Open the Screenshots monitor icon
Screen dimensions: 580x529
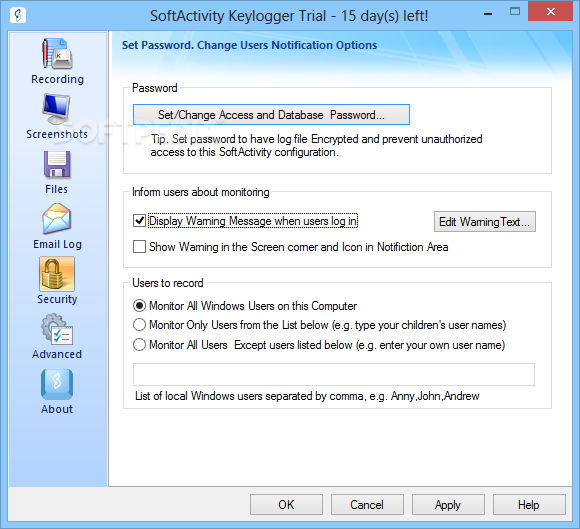pos(56,109)
